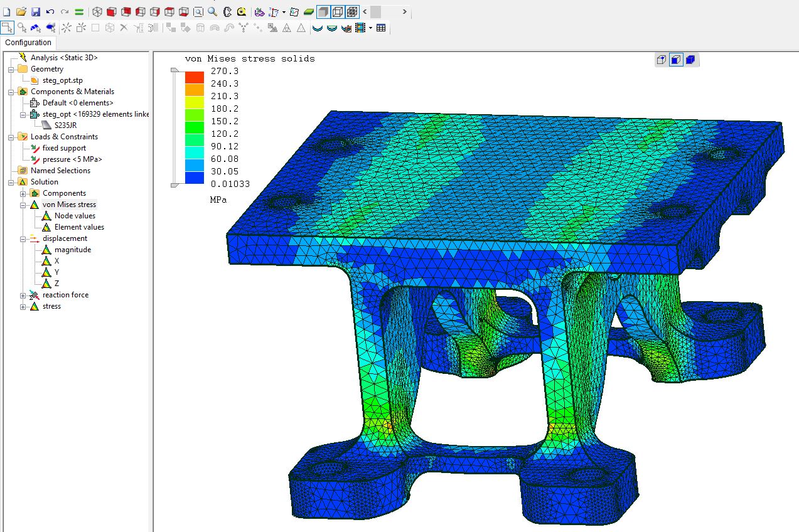This screenshot has height=532, width=799.
Task: Toggle the wireframe cube display mode
Action: 338,12
